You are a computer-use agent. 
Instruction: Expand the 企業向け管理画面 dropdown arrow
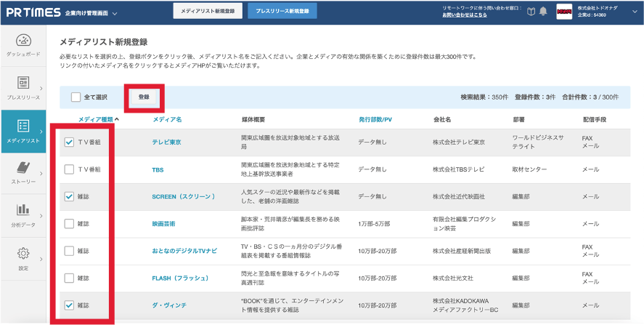tap(115, 13)
